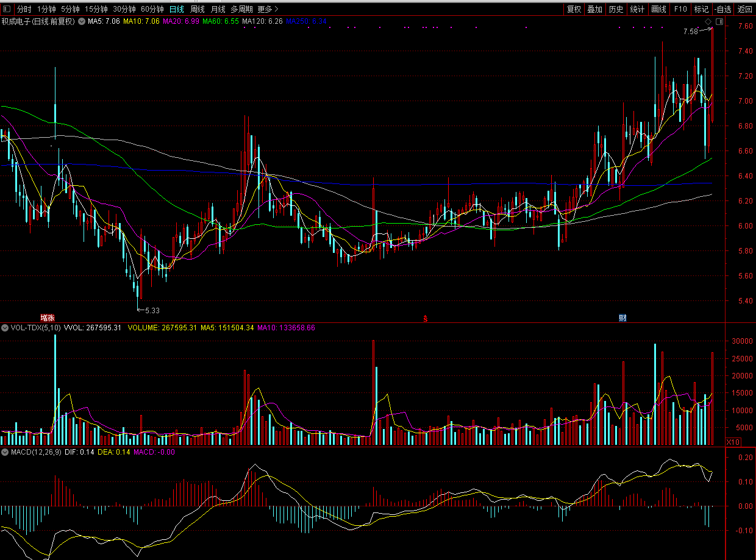Click the MA5: 7.06 label

tap(104, 21)
